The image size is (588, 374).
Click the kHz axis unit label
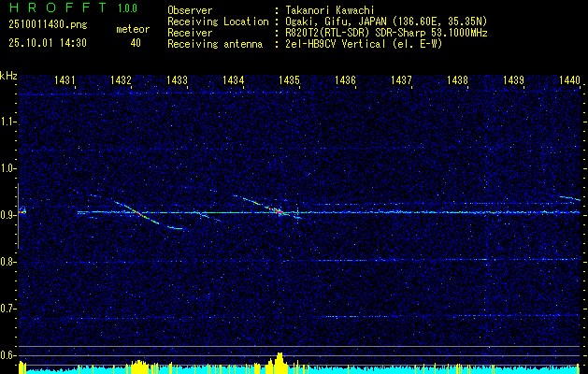pos(9,76)
